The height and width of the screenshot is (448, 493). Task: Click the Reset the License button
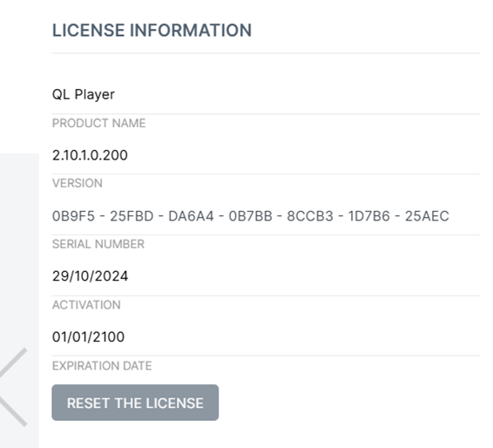(x=135, y=403)
